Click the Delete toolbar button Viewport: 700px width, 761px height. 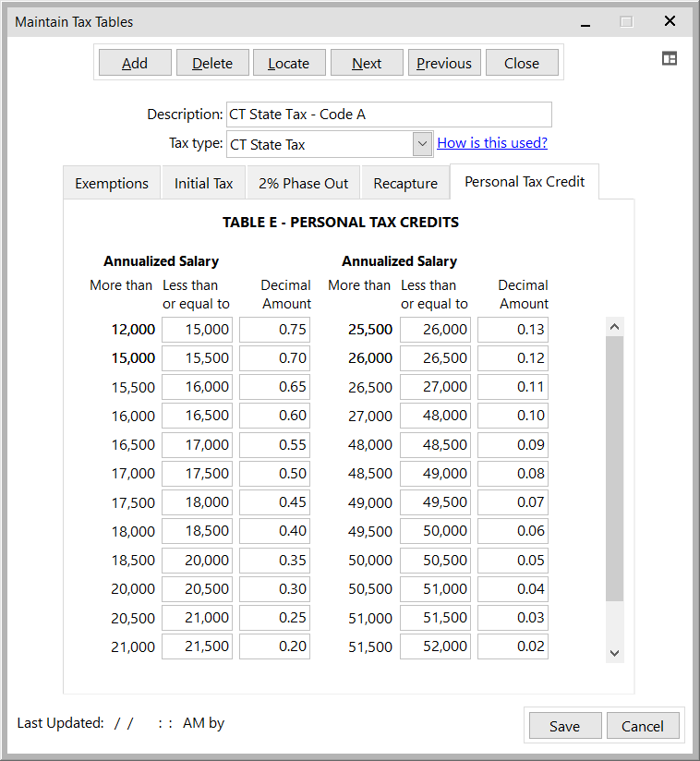click(x=212, y=63)
